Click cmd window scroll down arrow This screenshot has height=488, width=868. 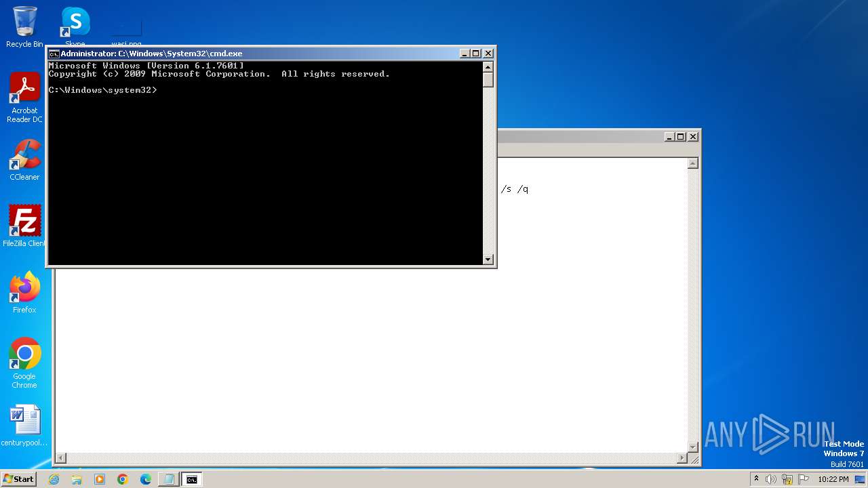coord(488,259)
